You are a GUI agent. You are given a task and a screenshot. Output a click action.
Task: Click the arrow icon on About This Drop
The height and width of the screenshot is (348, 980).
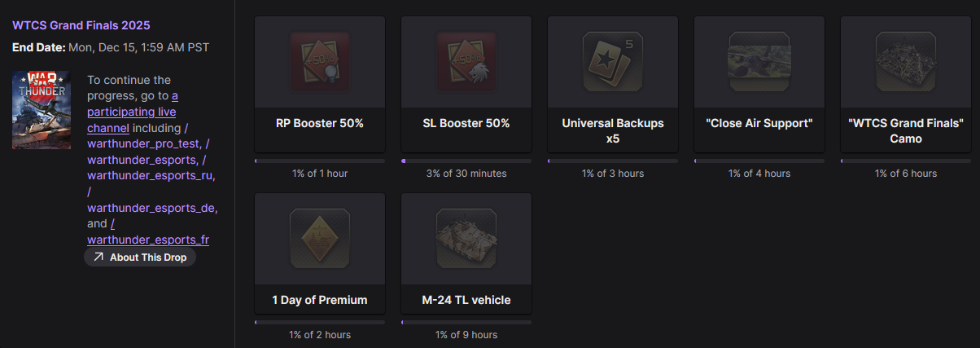tap(98, 258)
